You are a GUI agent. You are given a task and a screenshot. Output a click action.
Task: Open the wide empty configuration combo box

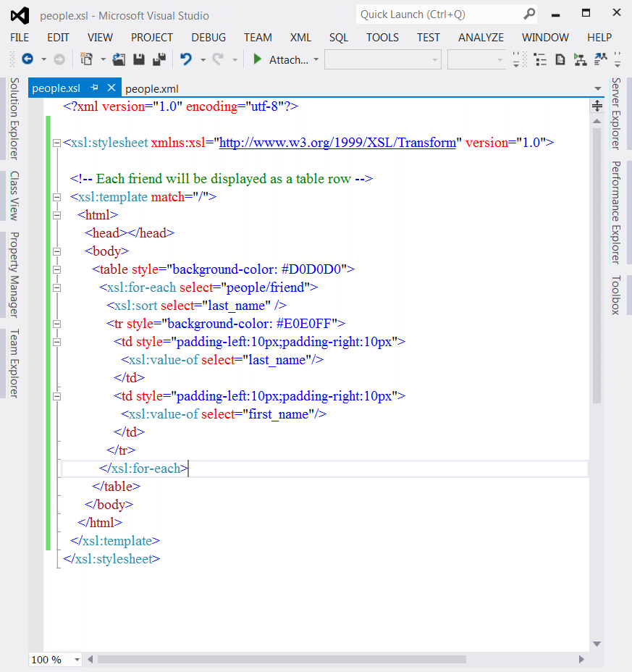click(x=383, y=59)
